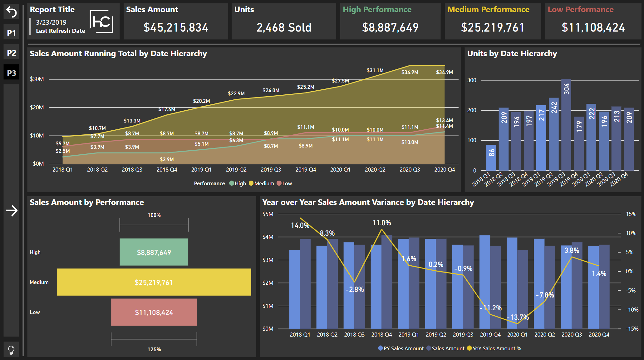Click the yellow Medium bar in performance chart

[154, 282]
